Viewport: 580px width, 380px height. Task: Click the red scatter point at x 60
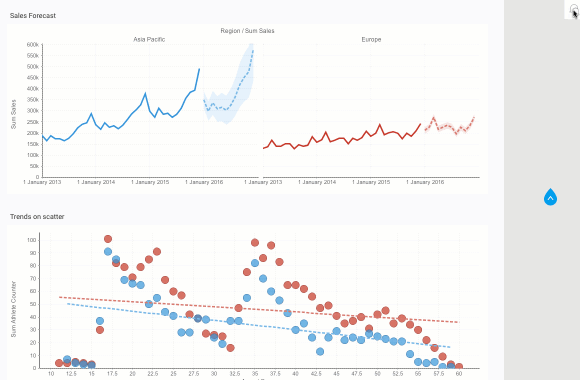pos(459,367)
